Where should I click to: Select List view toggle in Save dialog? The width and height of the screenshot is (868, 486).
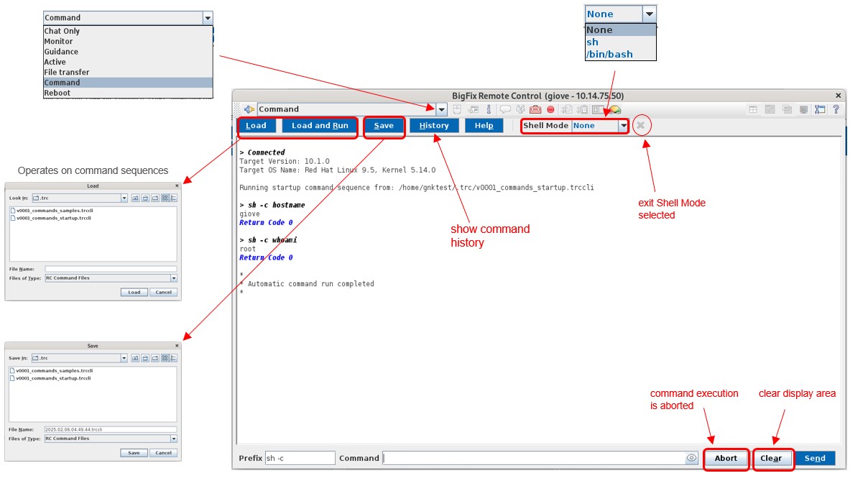click(x=165, y=357)
